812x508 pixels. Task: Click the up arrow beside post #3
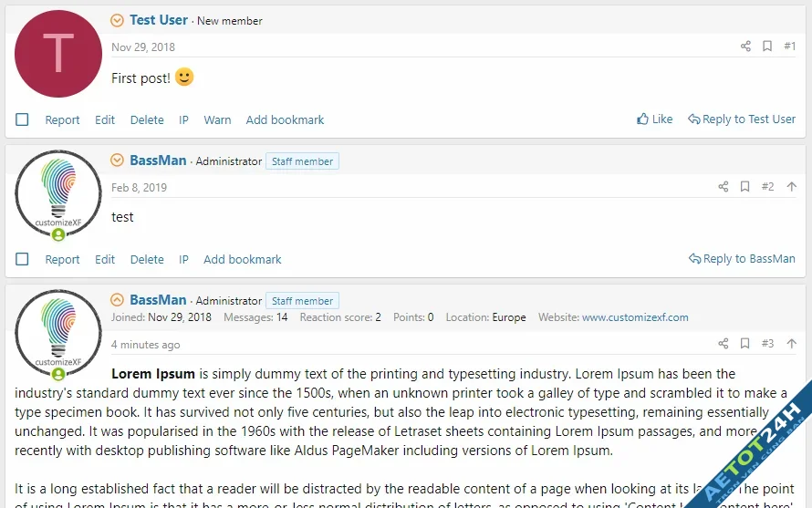pyautogui.click(x=792, y=344)
